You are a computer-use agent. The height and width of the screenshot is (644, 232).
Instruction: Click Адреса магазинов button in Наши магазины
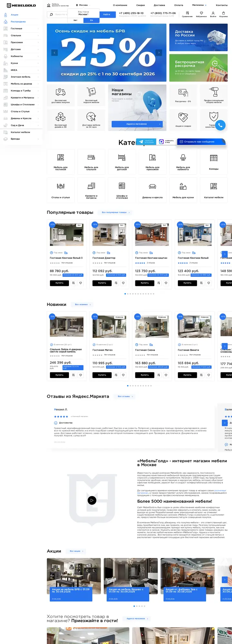click(137, 124)
